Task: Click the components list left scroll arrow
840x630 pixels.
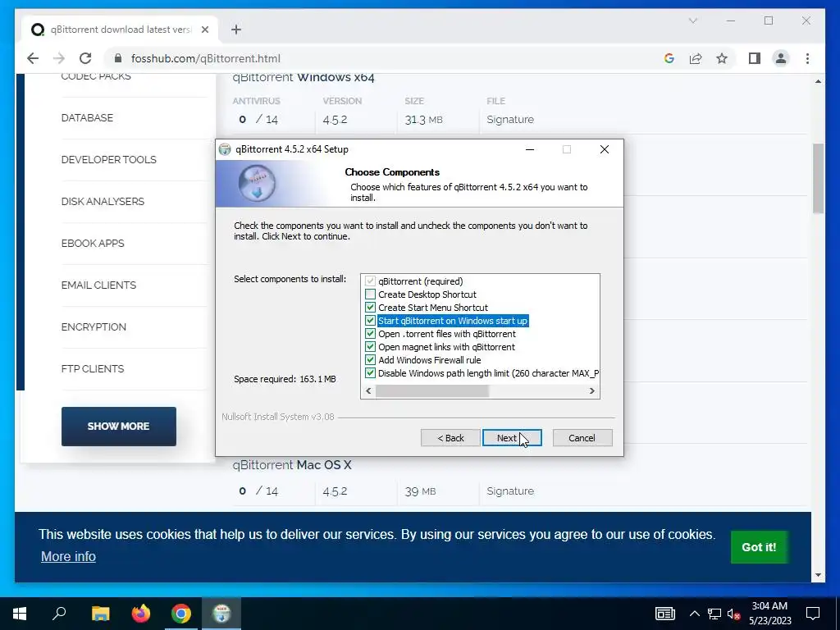Action: 368,391
